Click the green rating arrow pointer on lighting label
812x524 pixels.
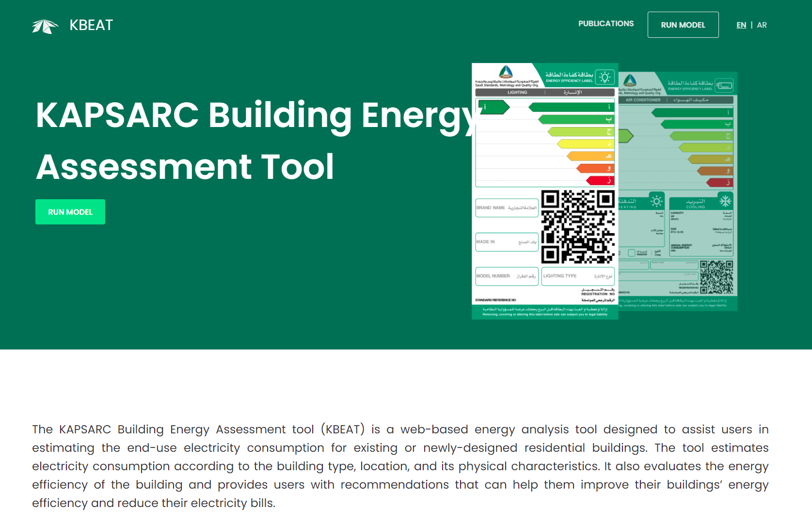[x=494, y=107]
